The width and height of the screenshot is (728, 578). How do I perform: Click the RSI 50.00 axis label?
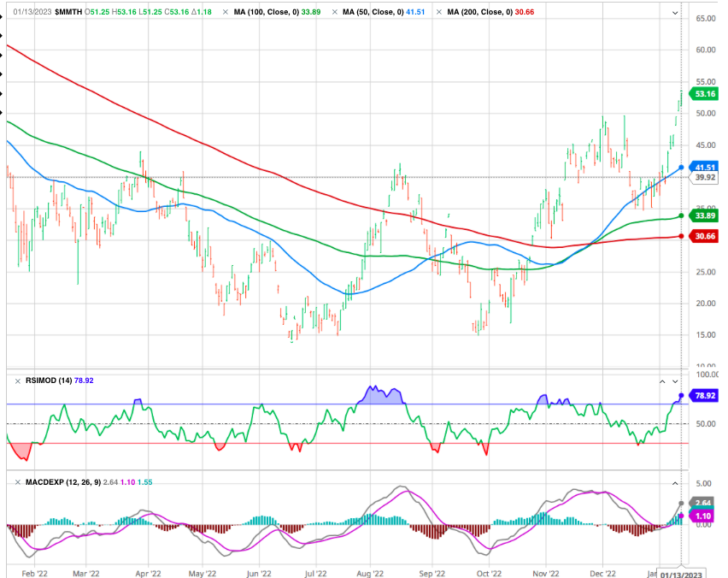pos(706,424)
